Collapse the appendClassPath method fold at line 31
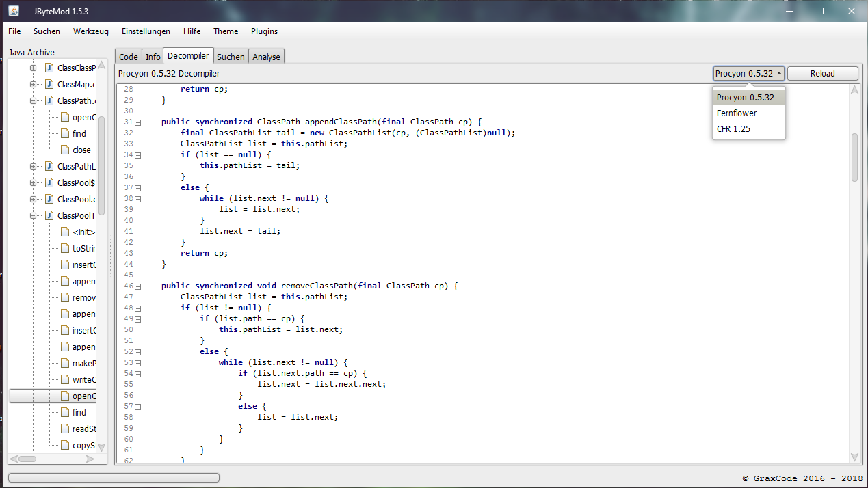This screenshot has width=868, height=488. click(137, 122)
